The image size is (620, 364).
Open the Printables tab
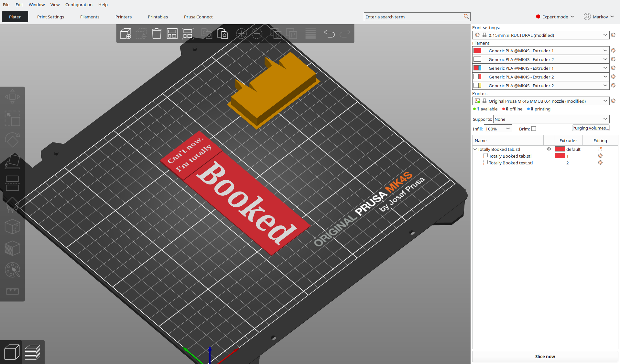(x=158, y=17)
